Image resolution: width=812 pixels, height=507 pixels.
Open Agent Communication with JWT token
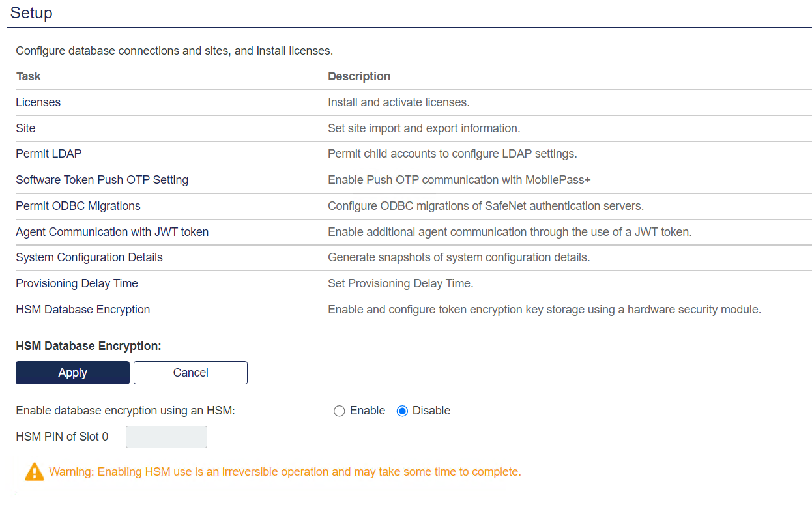(x=111, y=232)
